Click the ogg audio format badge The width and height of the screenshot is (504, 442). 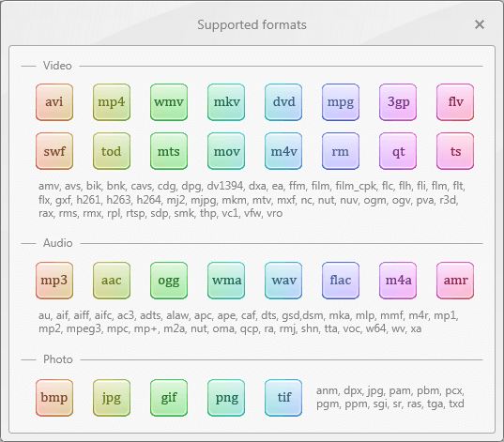(x=169, y=281)
